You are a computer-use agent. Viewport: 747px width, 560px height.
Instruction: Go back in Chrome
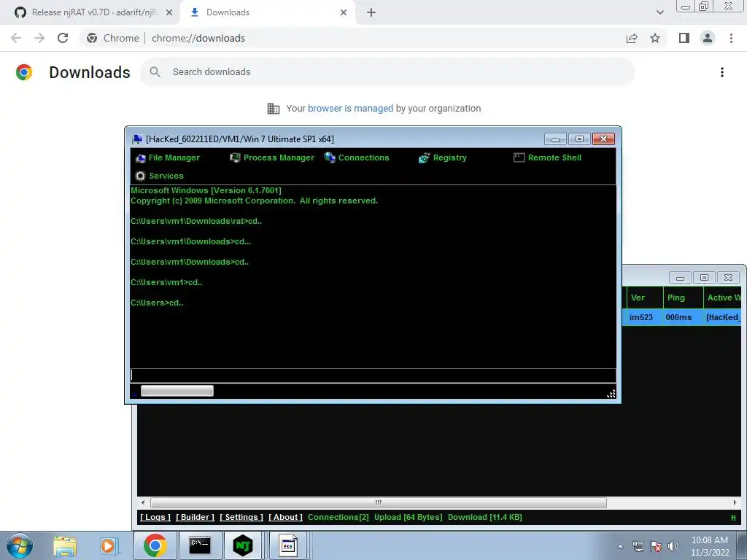click(16, 38)
